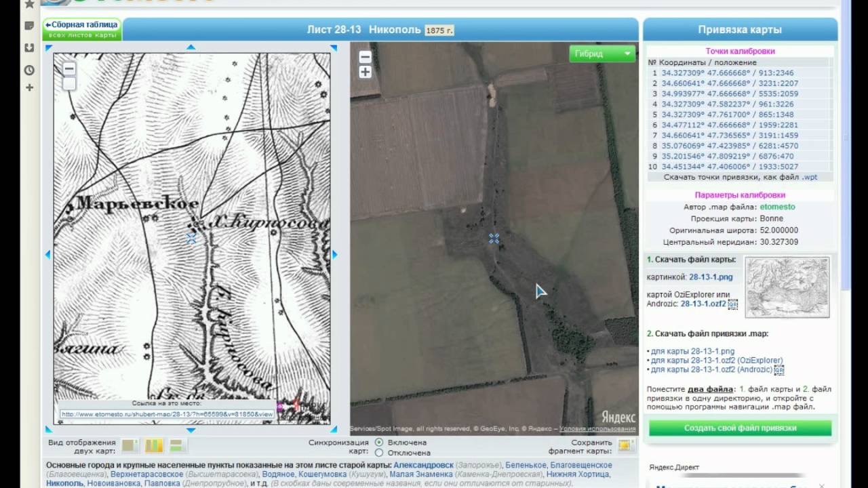Click the save map fragment icon
Viewport: 868px width, 488px height.
pyautogui.click(x=625, y=445)
